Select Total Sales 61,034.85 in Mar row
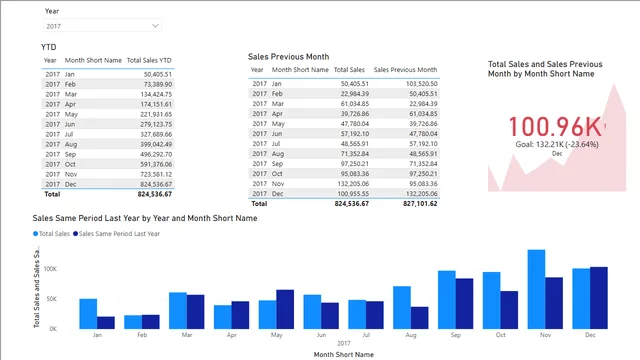This screenshot has height=360, width=640. (x=355, y=104)
